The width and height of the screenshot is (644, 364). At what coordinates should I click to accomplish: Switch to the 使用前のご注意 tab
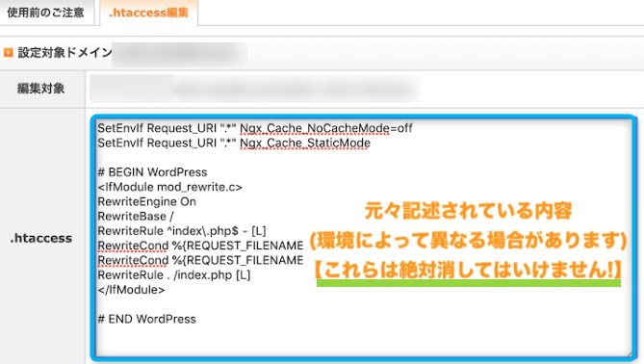click(45, 13)
